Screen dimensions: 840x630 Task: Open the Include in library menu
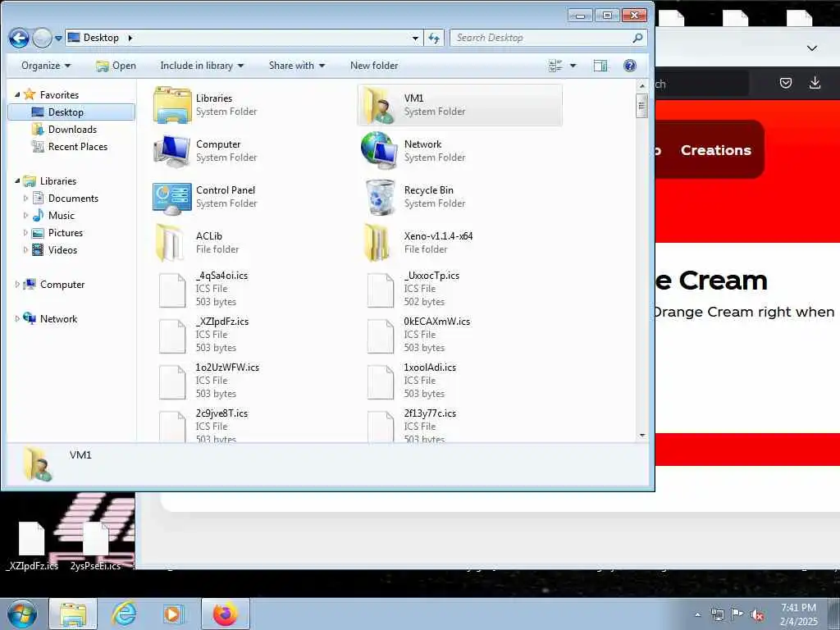[202, 66]
